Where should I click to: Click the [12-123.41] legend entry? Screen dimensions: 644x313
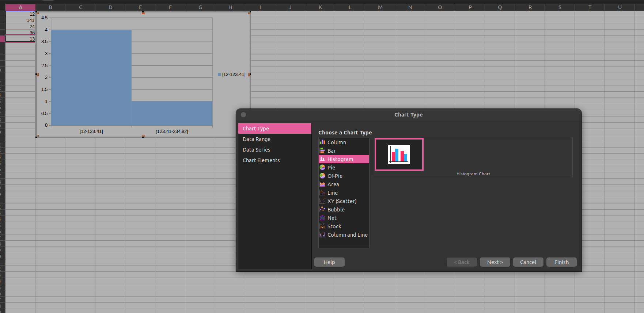click(232, 75)
